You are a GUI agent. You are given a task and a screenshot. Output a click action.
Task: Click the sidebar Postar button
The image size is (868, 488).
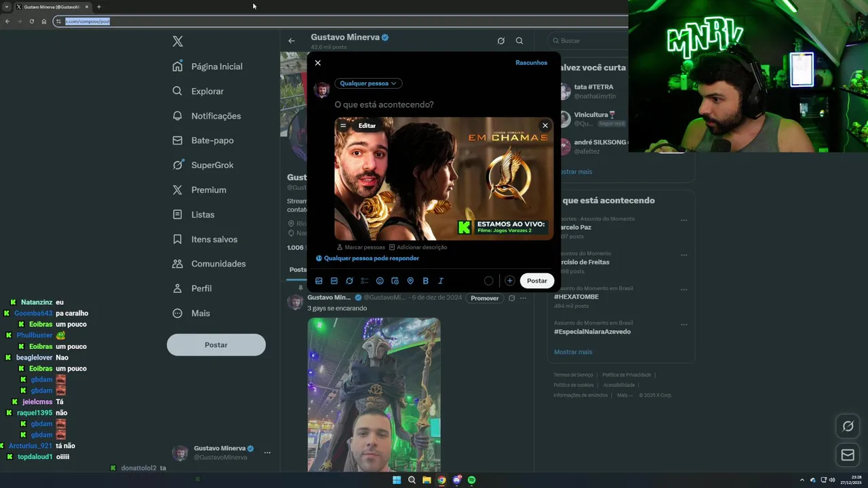click(x=216, y=345)
